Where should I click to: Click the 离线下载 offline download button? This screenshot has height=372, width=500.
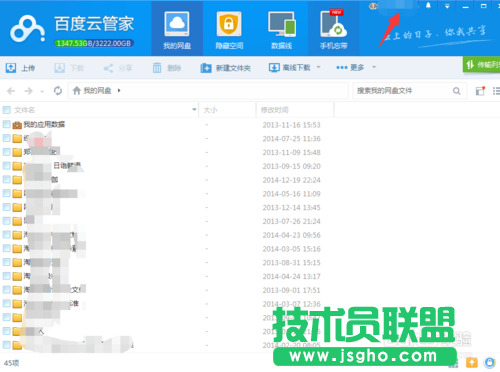[290, 68]
